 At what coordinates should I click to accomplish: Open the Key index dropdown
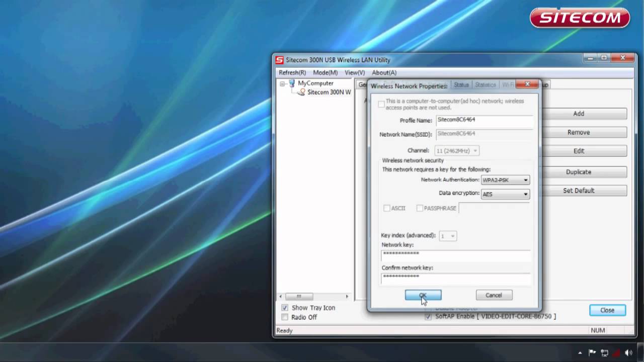click(x=448, y=236)
